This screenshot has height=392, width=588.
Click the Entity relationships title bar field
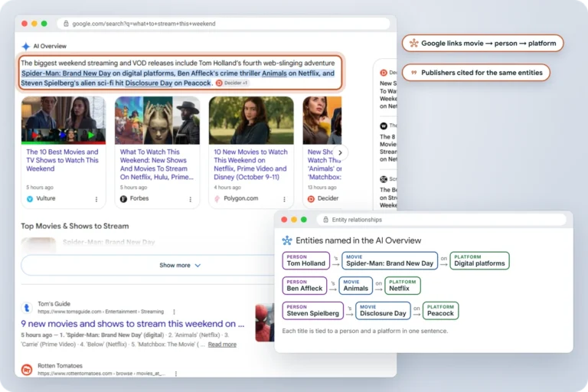coord(441,220)
